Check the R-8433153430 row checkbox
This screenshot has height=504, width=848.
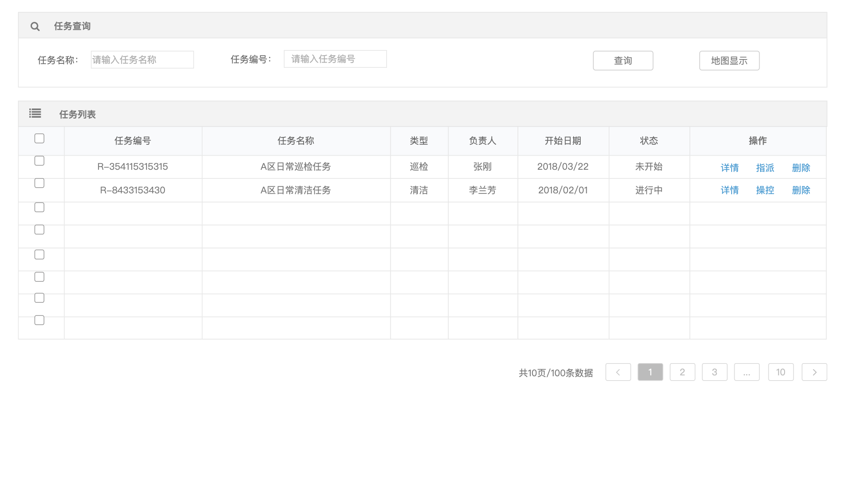(39, 183)
